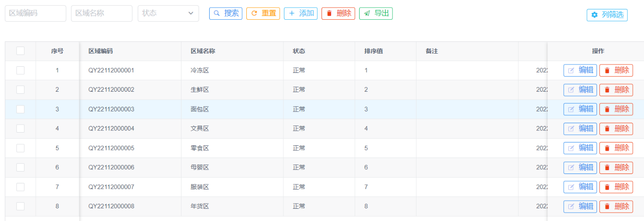Focus the 区域名称 search input field

[x=102, y=14]
